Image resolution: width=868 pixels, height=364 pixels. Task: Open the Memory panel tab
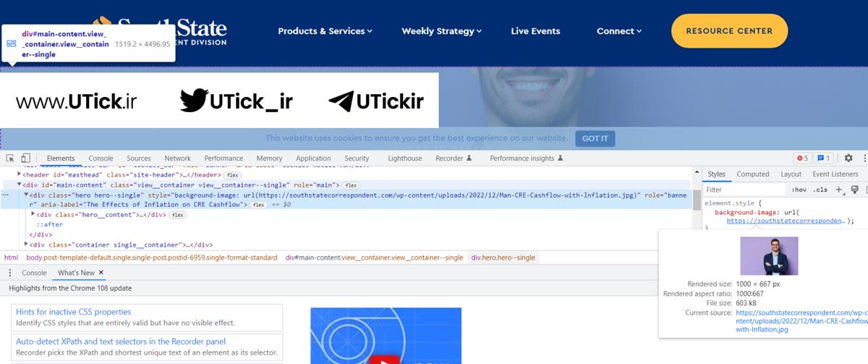(x=269, y=158)
